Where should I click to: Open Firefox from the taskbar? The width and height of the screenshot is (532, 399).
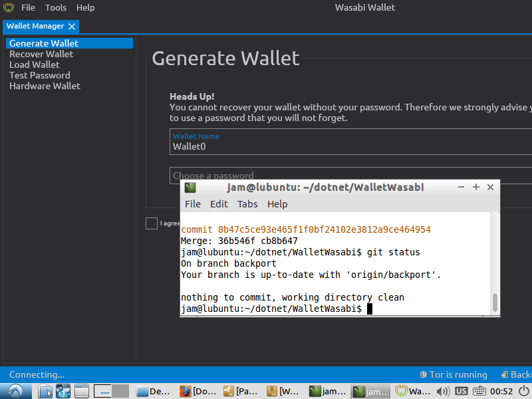pyautogui.click(x=63, y=391)
